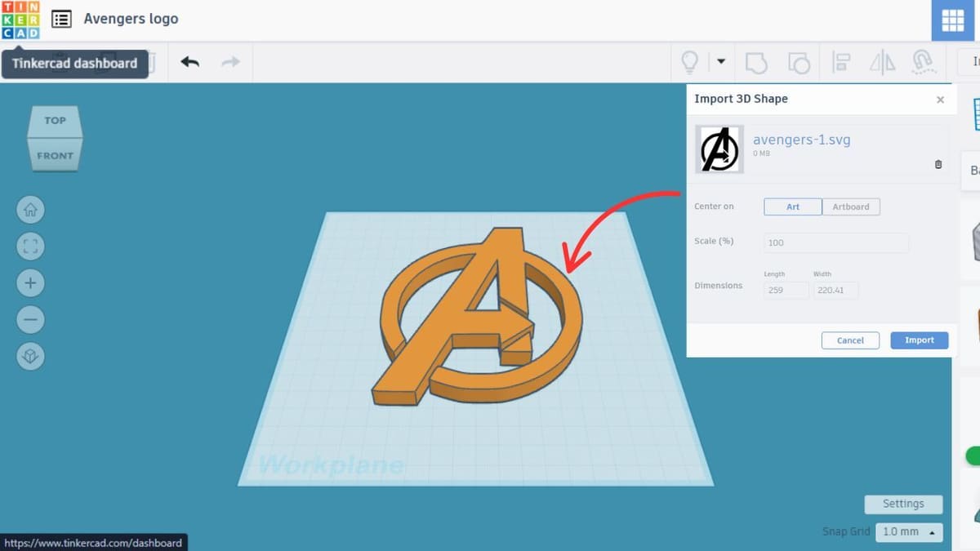The width and height of the screenshot is (980, 551).
Task: Open workplane Settings
Action: tap(903, 504)
